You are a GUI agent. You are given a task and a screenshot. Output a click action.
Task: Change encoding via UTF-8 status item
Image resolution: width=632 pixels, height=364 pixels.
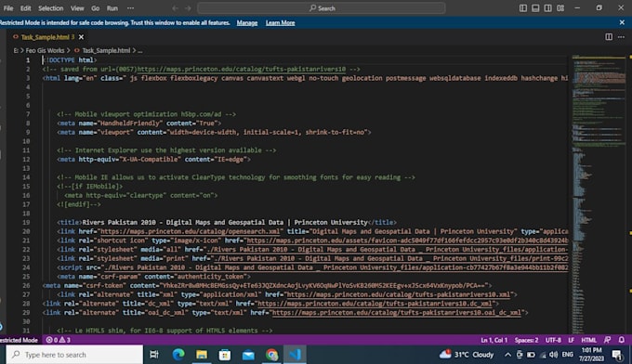coord(553,340)
